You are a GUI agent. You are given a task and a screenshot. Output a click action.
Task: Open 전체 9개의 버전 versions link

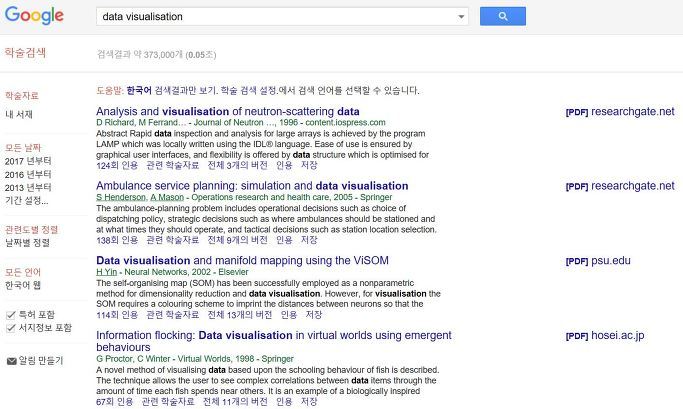coord(237,240)
